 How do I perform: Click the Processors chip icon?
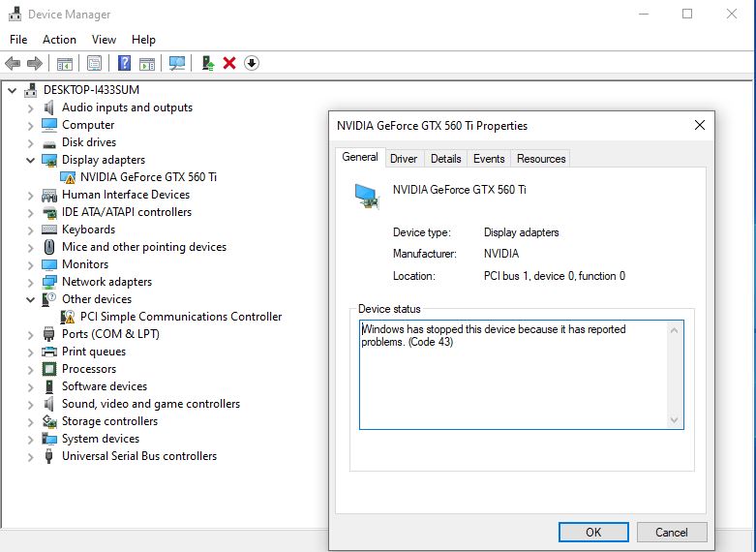[x=49, y=369]
